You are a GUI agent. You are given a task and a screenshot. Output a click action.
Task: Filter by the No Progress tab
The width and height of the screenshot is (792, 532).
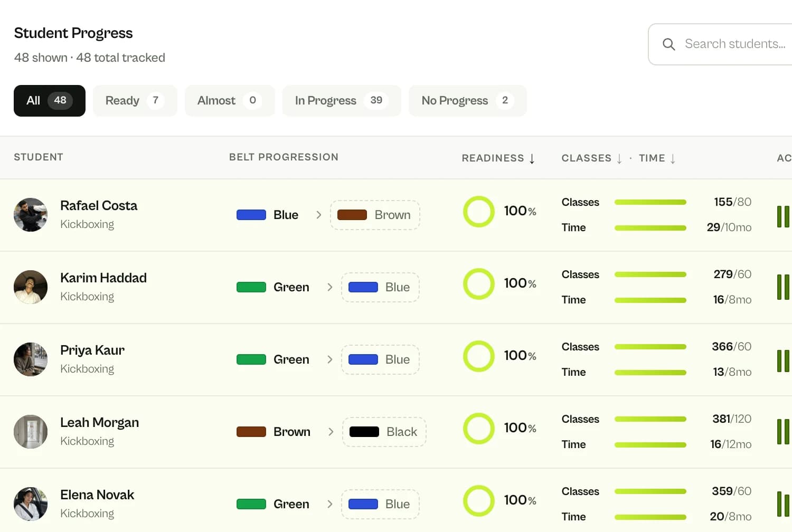click(x=468, y=101)
